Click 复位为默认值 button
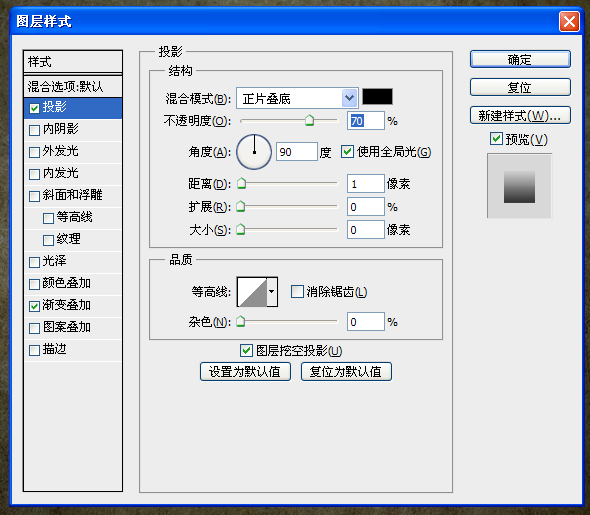590x515 pixels. pos(346,372)
